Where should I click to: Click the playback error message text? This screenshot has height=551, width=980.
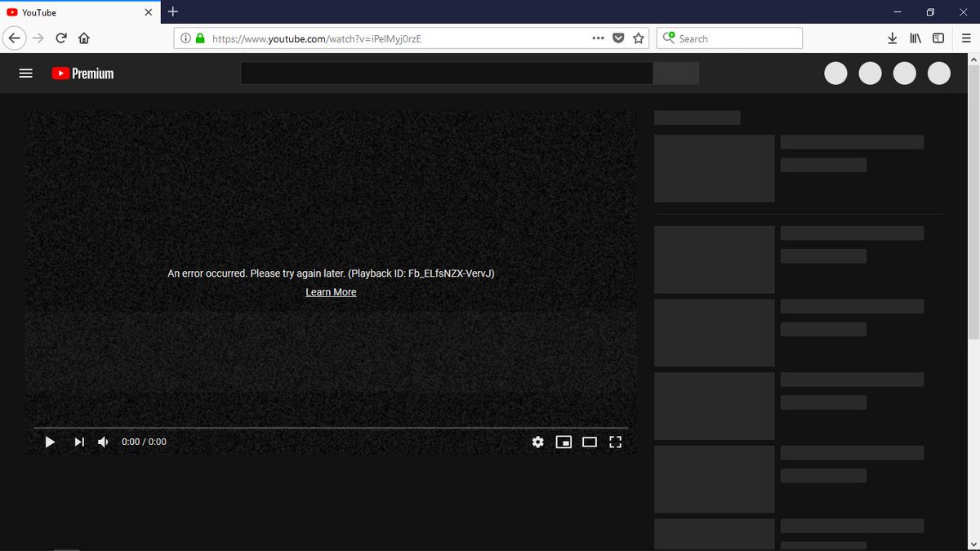[x=331, y=273]
